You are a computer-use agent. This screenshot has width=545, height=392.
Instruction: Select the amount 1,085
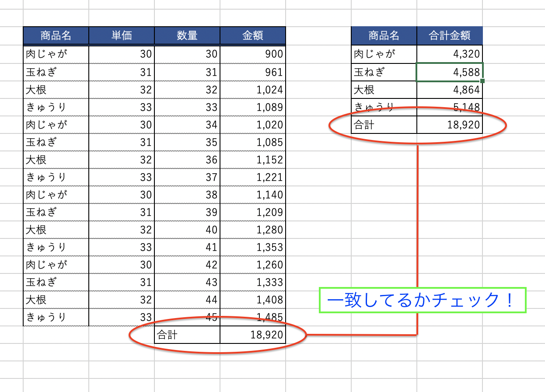pos(253,142)
